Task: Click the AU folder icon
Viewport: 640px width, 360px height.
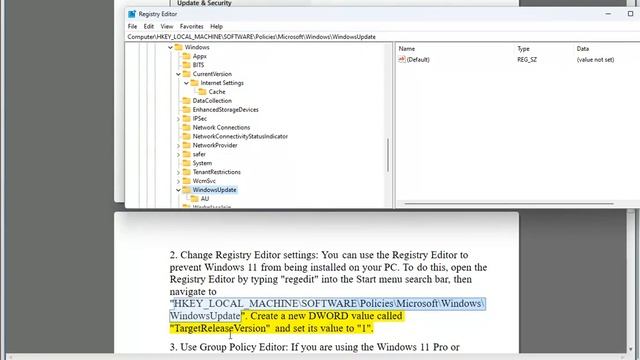Action: (194, 199)
